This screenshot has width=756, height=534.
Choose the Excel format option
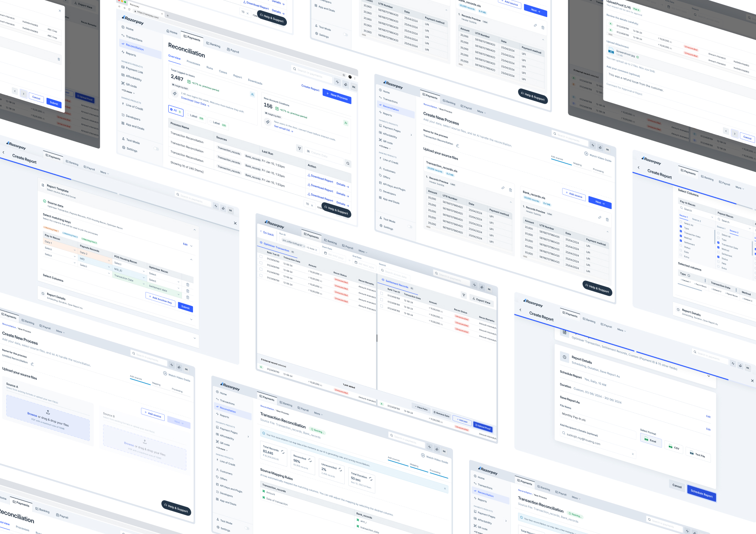(650, 440)
